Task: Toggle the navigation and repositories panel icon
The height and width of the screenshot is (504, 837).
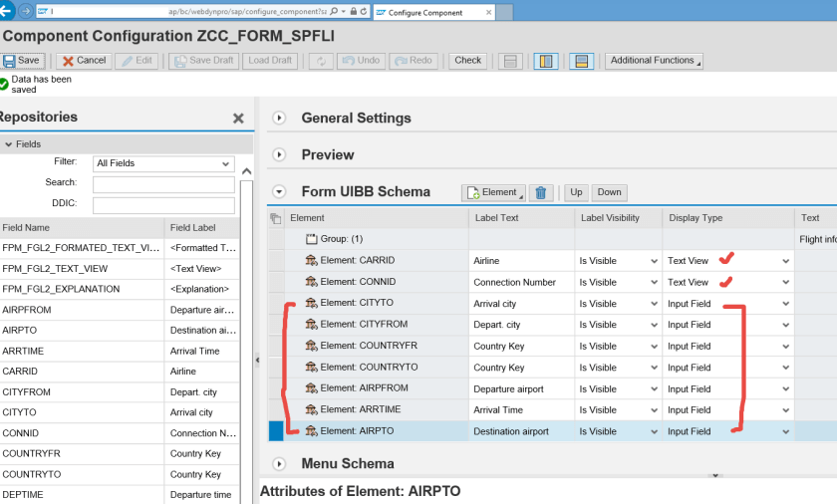Action: 546,62
